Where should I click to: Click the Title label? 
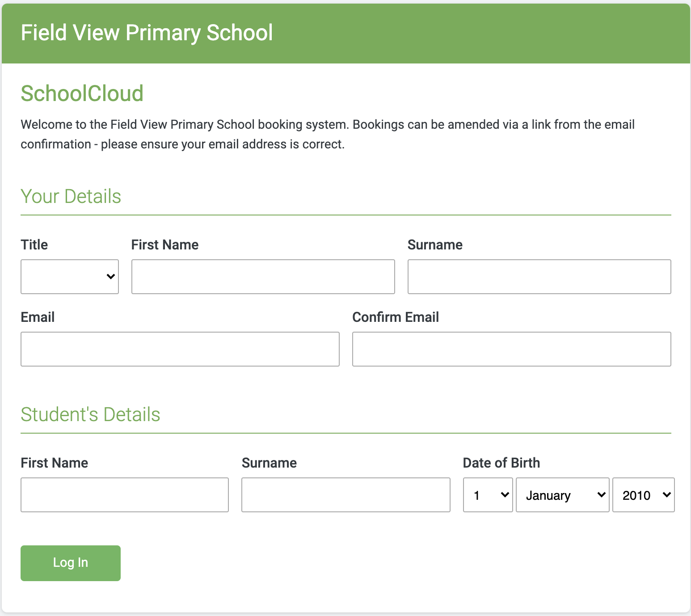[34, 245]
